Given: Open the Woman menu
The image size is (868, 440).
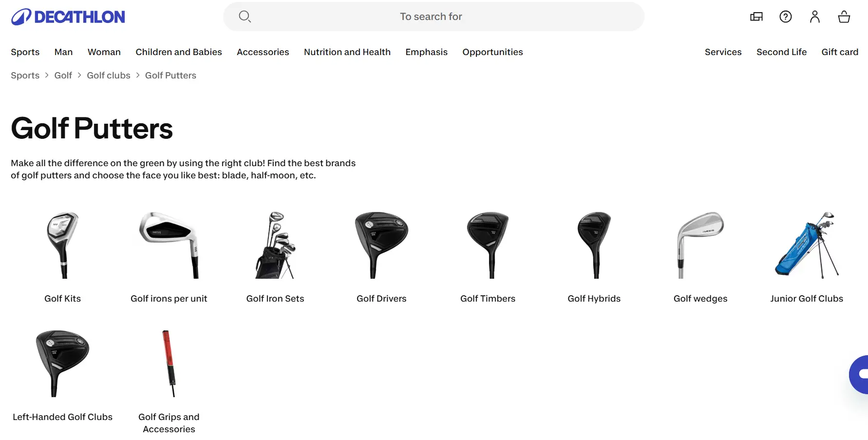Looking at the screenshot, I should pos(104,52).
